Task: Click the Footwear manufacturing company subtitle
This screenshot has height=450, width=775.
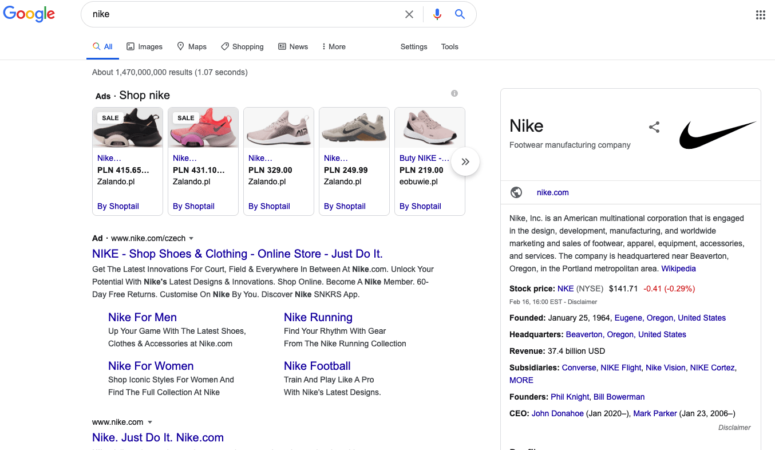Action: coord(570,145)
